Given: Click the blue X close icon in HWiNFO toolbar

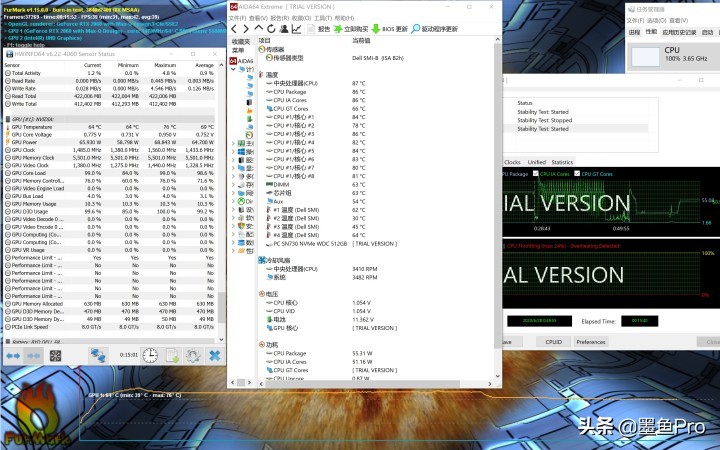Looking at the screenshot, I should pos(214,355).
